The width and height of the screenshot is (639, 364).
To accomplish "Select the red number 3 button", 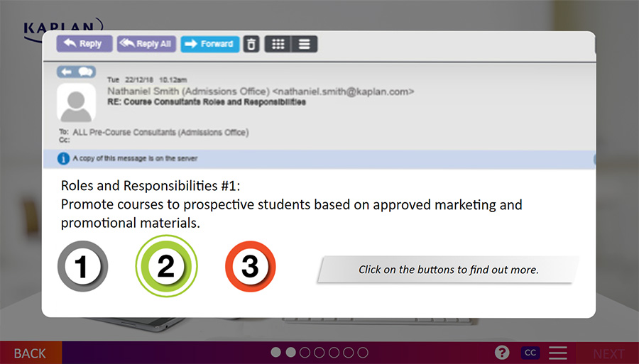I will (x=250, y=267).
